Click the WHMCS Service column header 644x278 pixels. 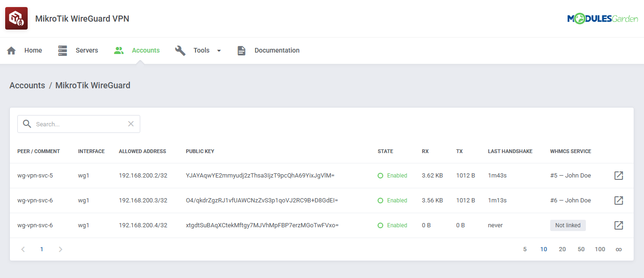coord(571,151)
